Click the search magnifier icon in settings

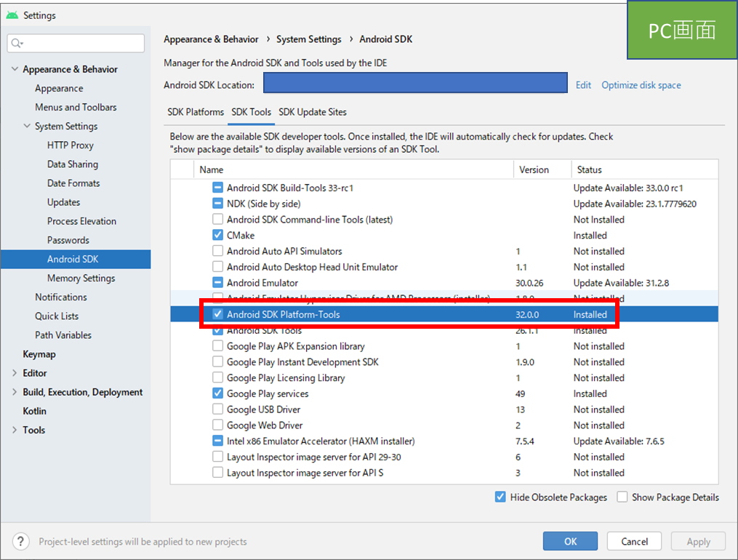pos(17,44)
